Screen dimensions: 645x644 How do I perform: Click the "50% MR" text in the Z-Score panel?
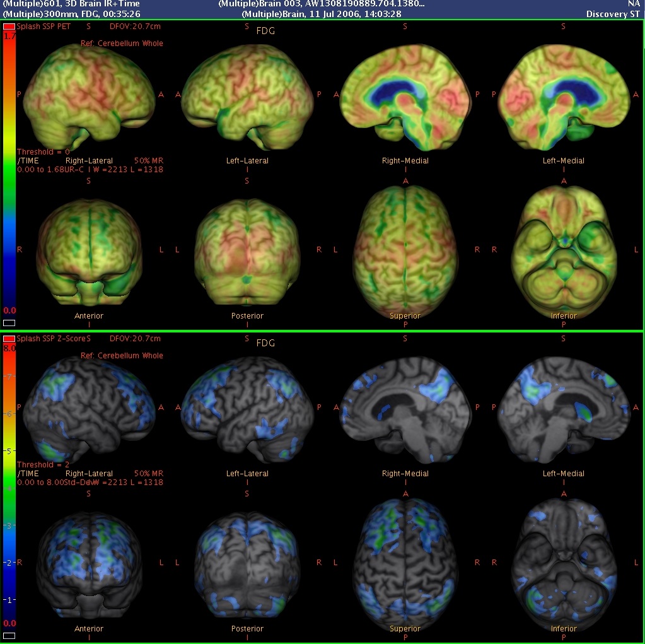[149, 474]
